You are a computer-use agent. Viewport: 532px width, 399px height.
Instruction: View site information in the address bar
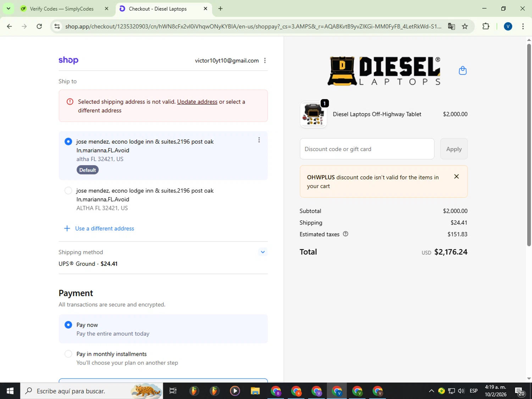[57, 27]
